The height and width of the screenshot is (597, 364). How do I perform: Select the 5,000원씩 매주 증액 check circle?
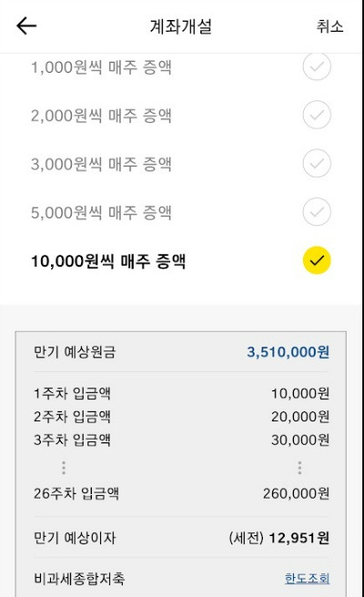click(x=317, y=212)
